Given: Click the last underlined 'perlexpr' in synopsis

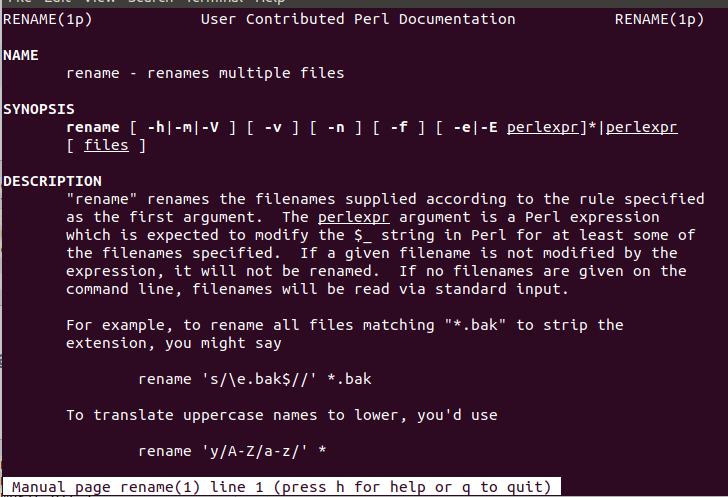Looking at the screenshot, I should click(x=641, y=127).
